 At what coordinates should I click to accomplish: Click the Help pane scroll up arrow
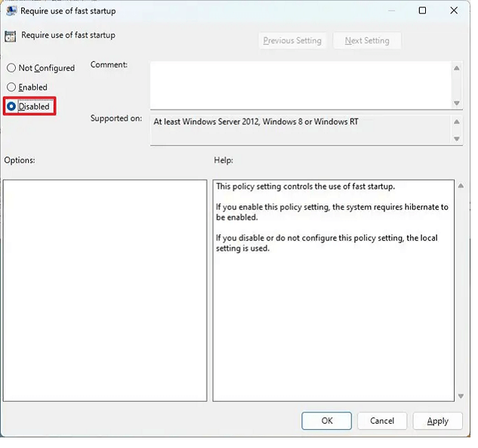click(x=461, y=186)
